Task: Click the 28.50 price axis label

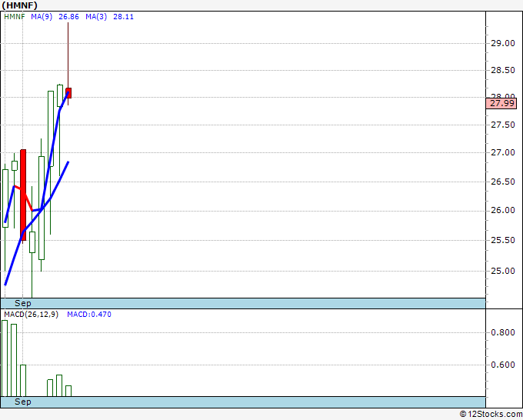Action: click(503, 71)
